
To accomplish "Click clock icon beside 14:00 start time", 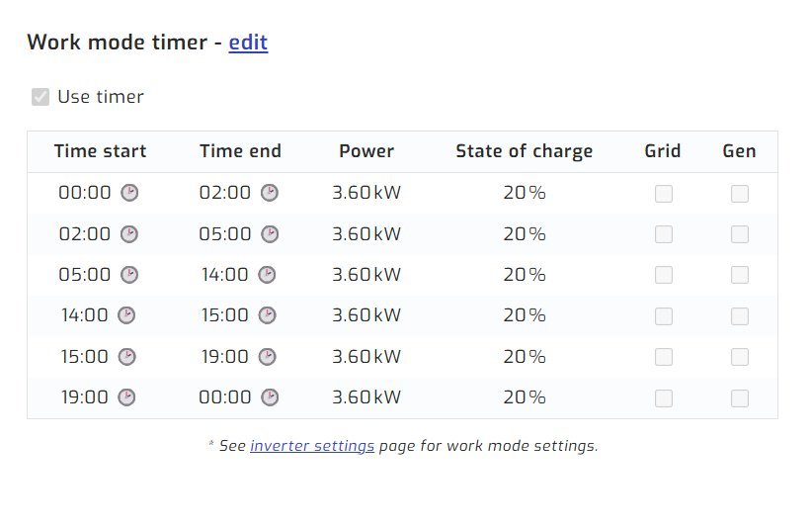I will pos(126,315).
